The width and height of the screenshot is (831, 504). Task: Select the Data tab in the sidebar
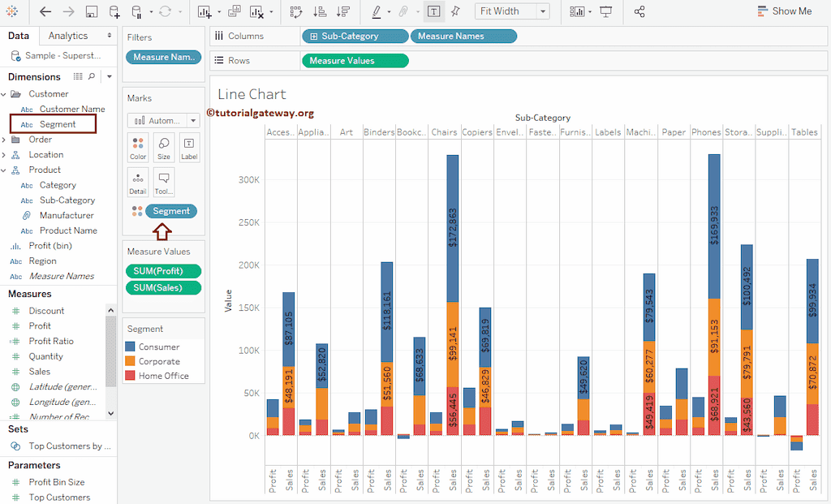tap(19, 35)
